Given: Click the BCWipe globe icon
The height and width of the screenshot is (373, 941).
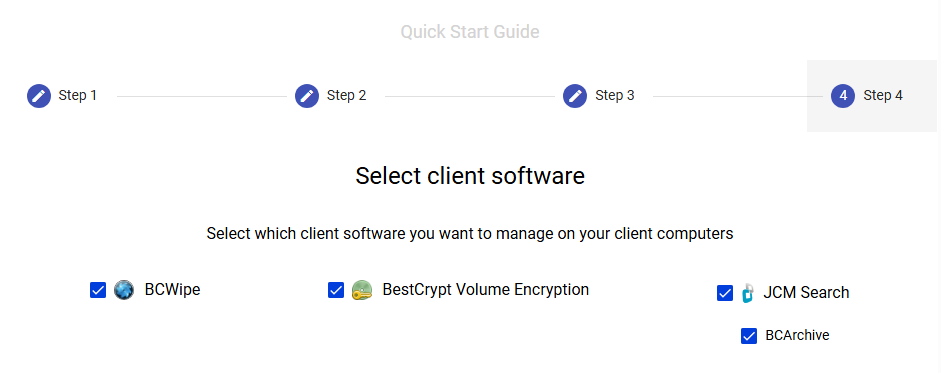Looking at the screenshot, I should pyautogui.click(x=124, y=290).
